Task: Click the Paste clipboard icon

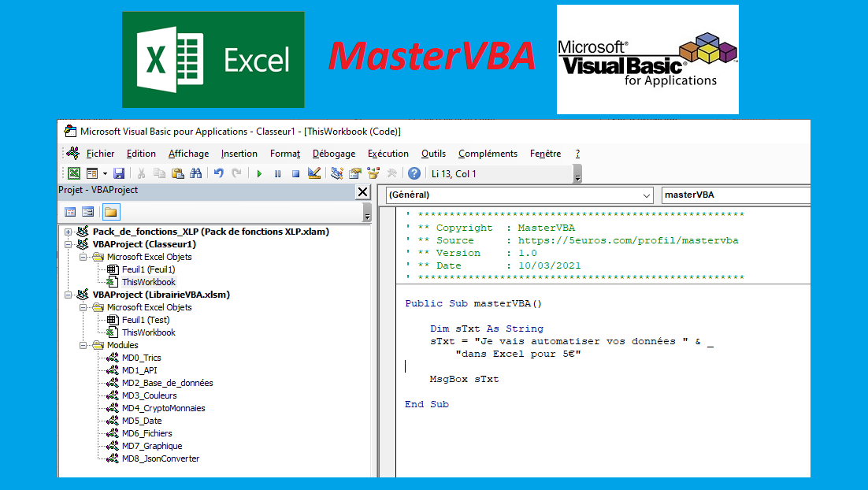Action: 178,173
